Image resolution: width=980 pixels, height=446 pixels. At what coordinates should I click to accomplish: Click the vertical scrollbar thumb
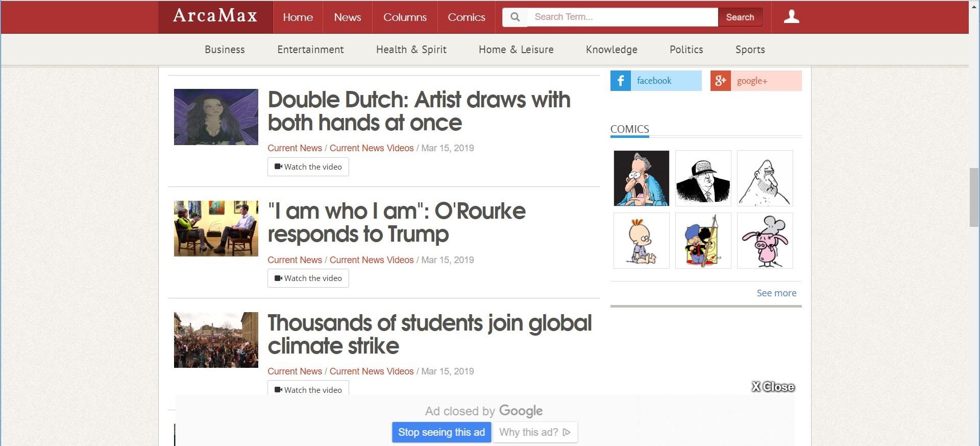tap(974, 197)
